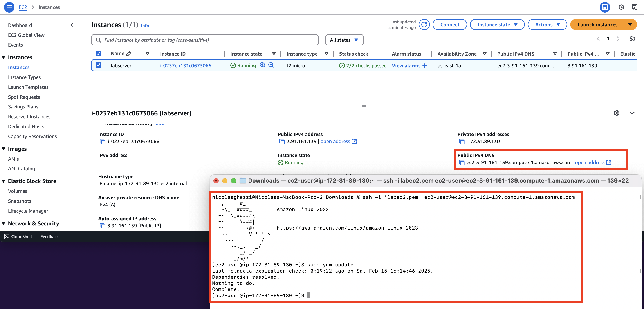Open table preferences gear icon
Image resolution: width=644 pixels, height=309 pixels.
click(x=632, y=39)
